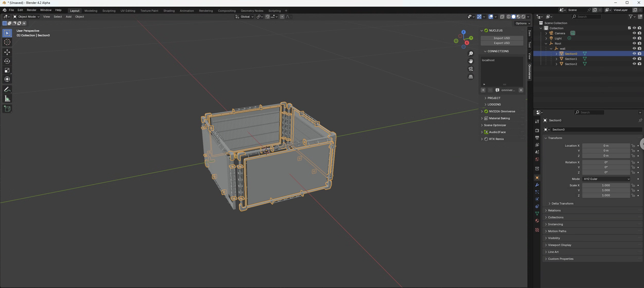Click the Export USD button
644x288 pixels.
click(502, 43)
